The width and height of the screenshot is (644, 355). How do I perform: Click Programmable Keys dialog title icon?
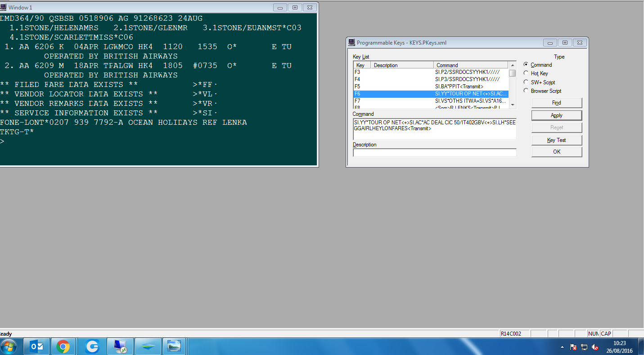[x=352, y=43]
